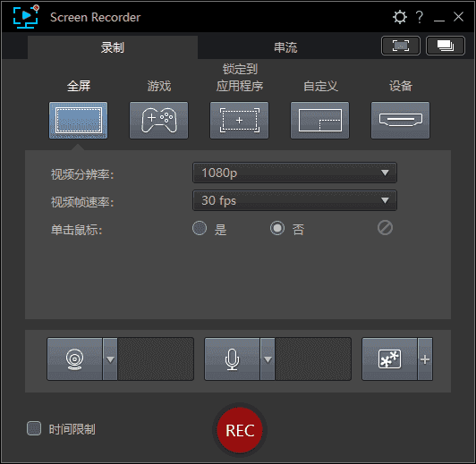Open the 视频分辨率 1080p dropdown

click(294, 173)
